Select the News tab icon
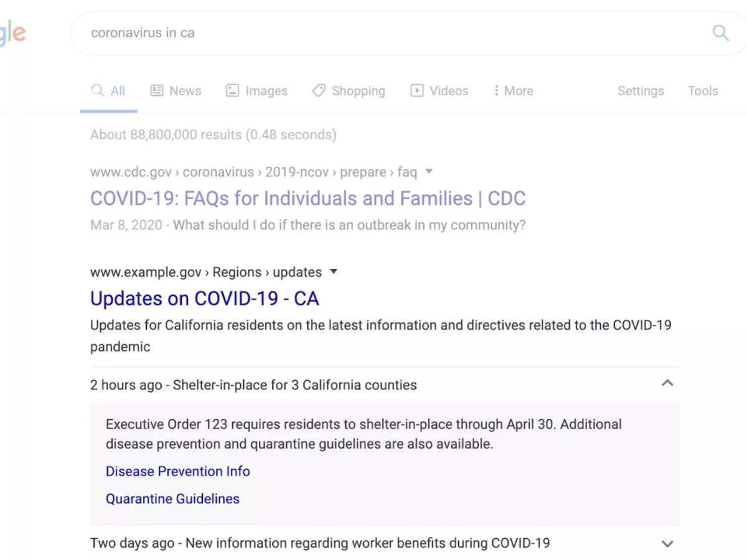Viewport: 747px width, 560px height. [156, 90]
